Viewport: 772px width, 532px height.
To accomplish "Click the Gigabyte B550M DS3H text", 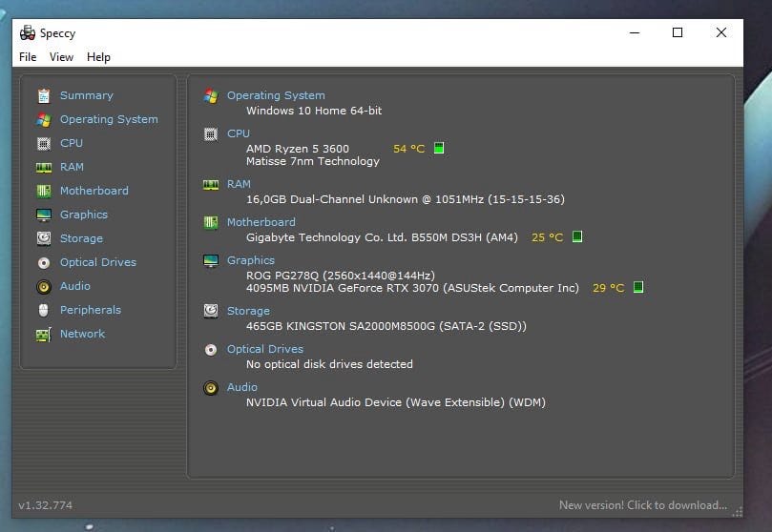I will point(382,238).
